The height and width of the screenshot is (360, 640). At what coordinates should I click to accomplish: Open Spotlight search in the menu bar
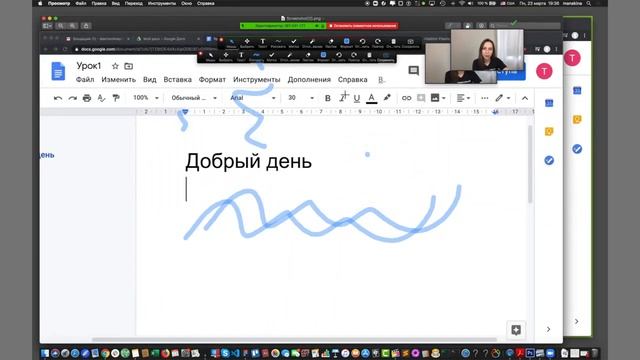pyautogui.click(x=588, y=3)
